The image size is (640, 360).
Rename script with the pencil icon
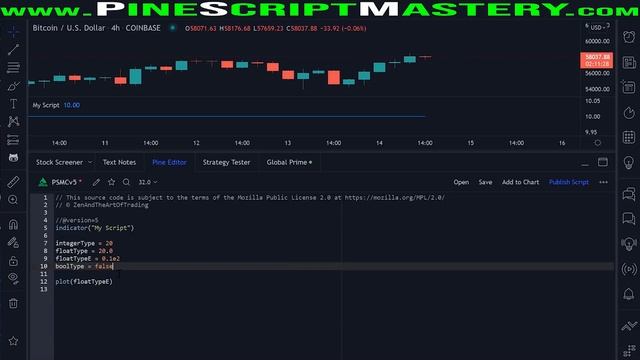pos(96,182)
